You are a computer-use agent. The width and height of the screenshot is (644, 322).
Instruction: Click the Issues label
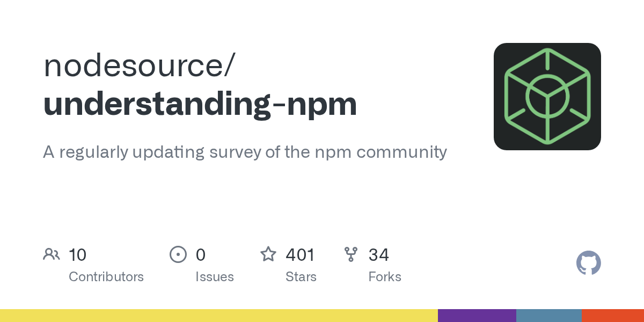tap(215, 277)
